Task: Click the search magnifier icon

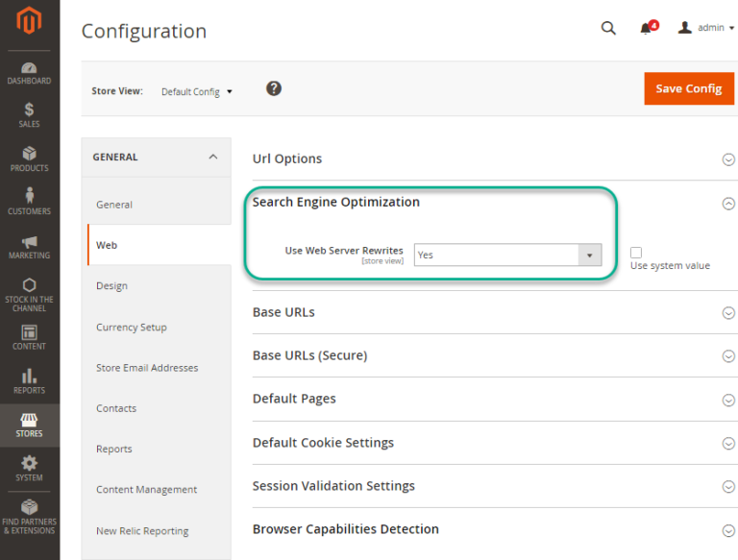Action: (608, 29)
